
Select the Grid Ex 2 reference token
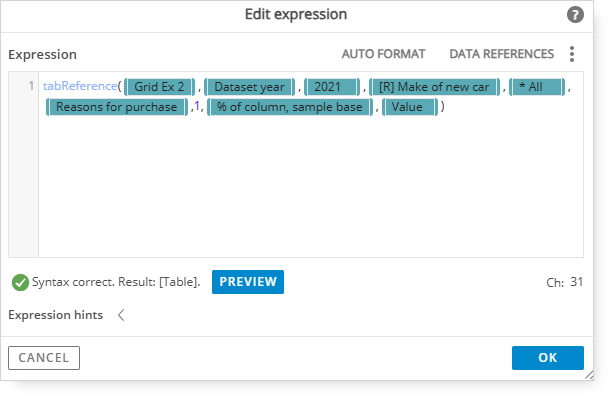pyautogui.click(x=159, y=87)
